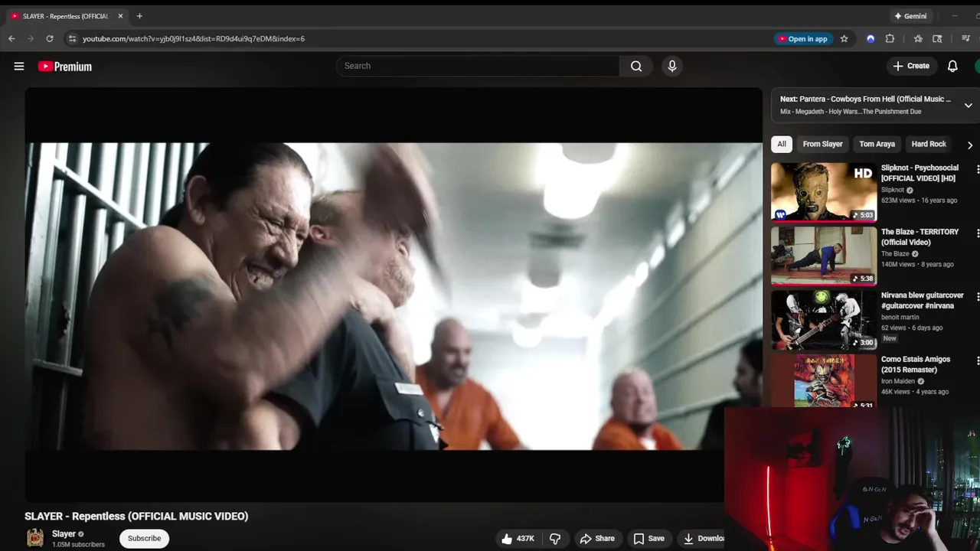Focus the YouTube search field

click(478, 66)
